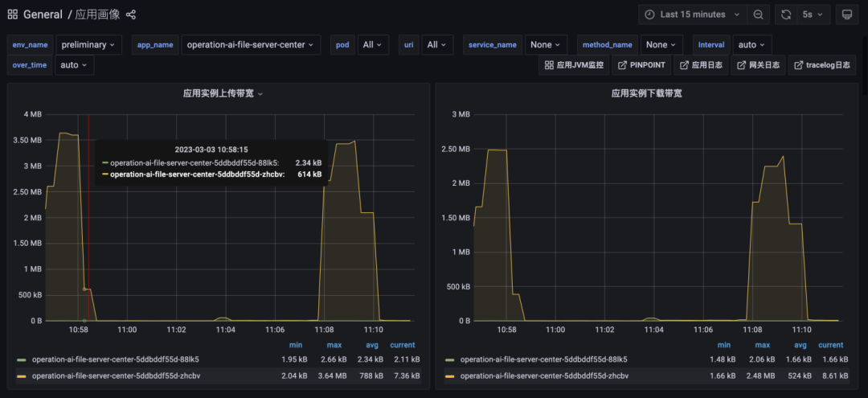
Task: Click the cycle view mode monitor icon
Action: pos(846,14)
